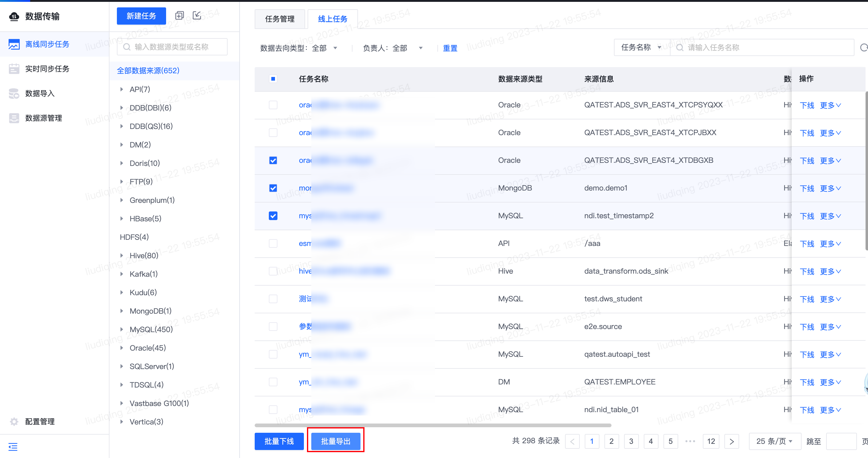Image resolution: width=868 pixels, height=458 pixels.
Task: Click the data import sidebar icon
Action: pyautogui.click(x=14, y=94)
